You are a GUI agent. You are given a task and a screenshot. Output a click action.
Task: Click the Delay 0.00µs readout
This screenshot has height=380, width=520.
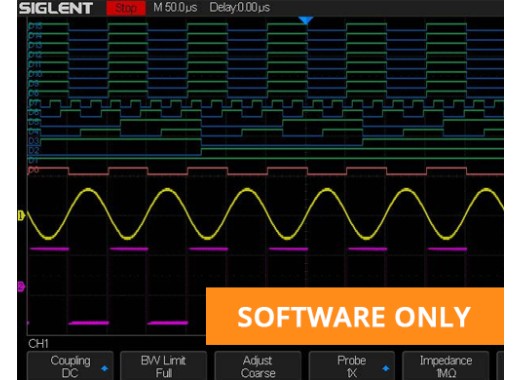coord(239,8)
